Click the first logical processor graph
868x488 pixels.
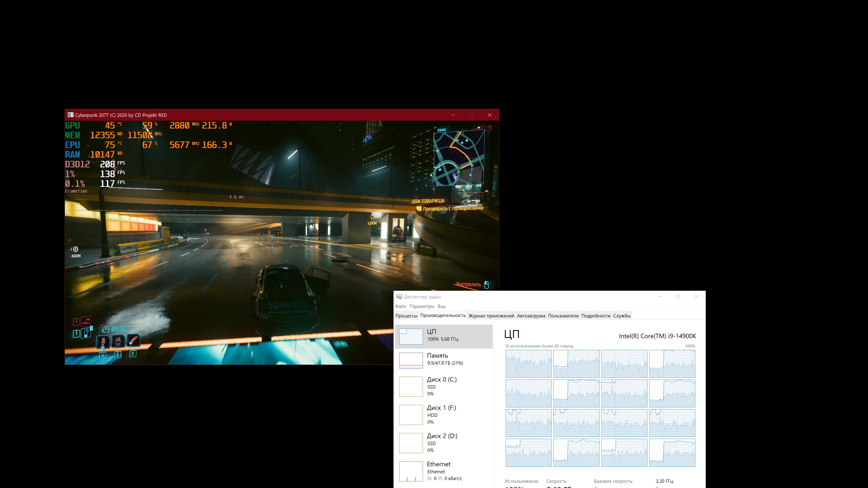click(528, 363)
